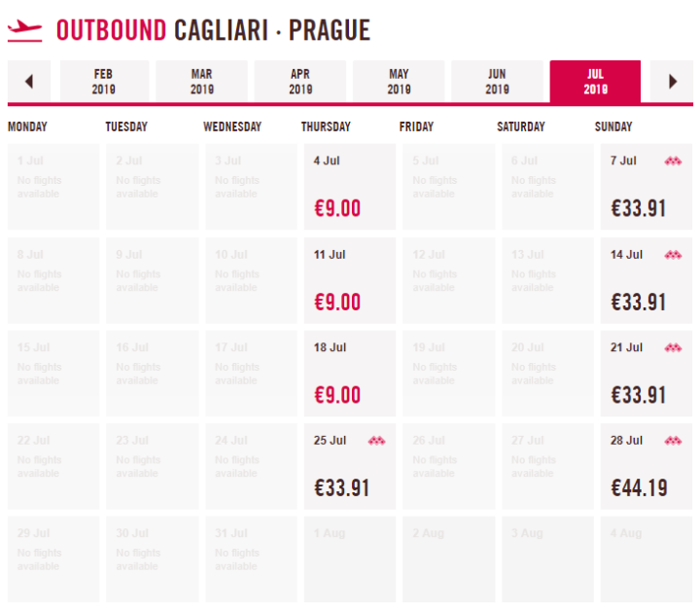Viewport: 700px width, 611px height.
Task: Select the 7 Jul €33.91 fare
Action: coord(646,188)
